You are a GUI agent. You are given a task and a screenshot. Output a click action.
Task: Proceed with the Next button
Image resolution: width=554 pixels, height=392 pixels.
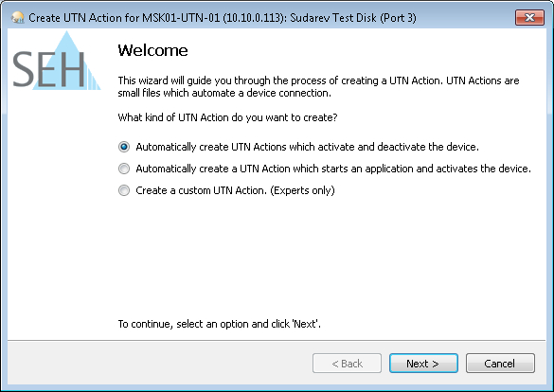coord(423,363)
